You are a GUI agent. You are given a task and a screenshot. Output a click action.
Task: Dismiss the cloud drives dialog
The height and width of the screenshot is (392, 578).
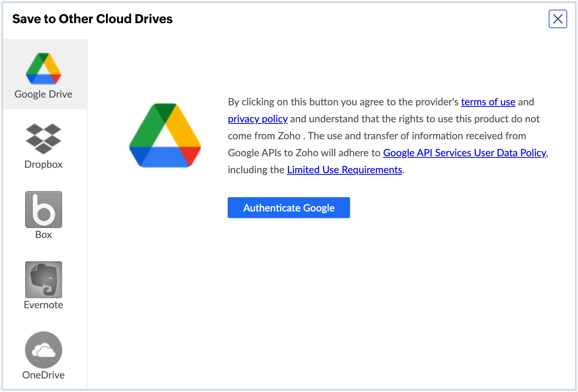click(x=558, y=19)
